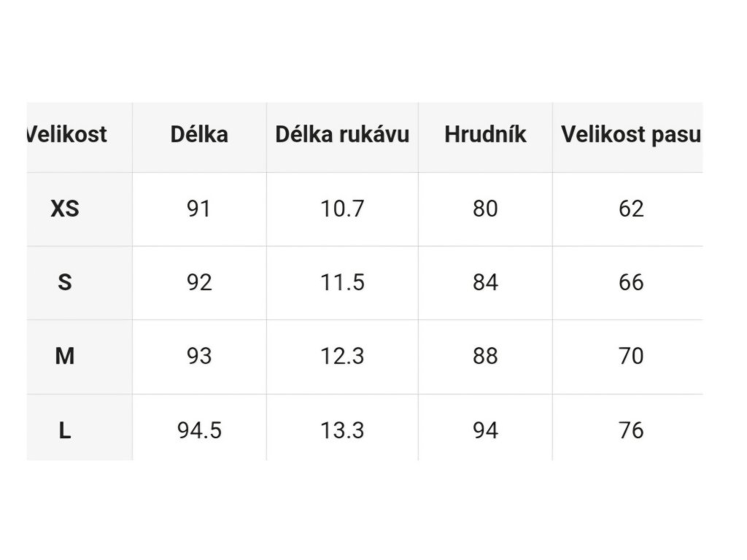Click the 76 waist value for L

point(631,430)
